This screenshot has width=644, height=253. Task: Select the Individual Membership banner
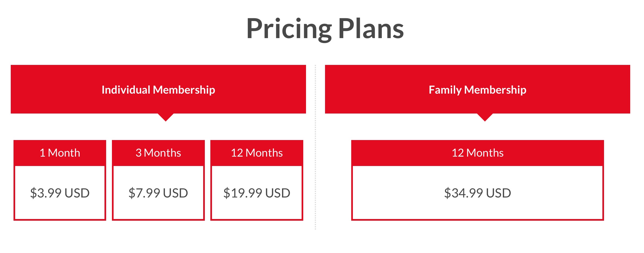pyautogui.click(x=158, y=89)
